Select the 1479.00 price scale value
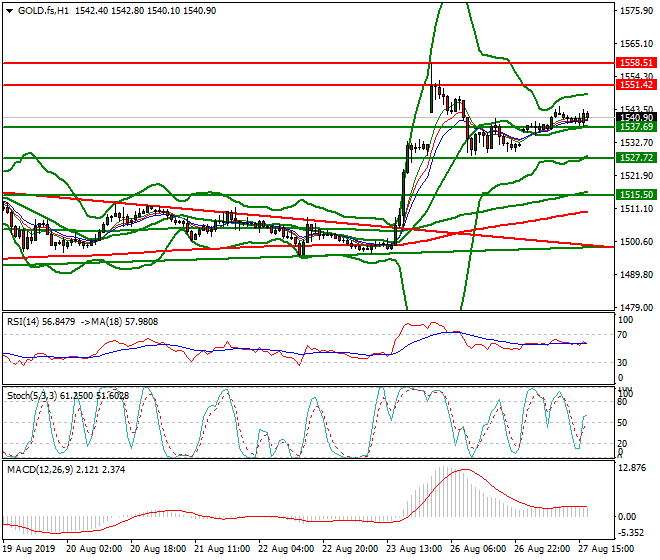This screenshot has width=660, height=560. tap(636, 307)
